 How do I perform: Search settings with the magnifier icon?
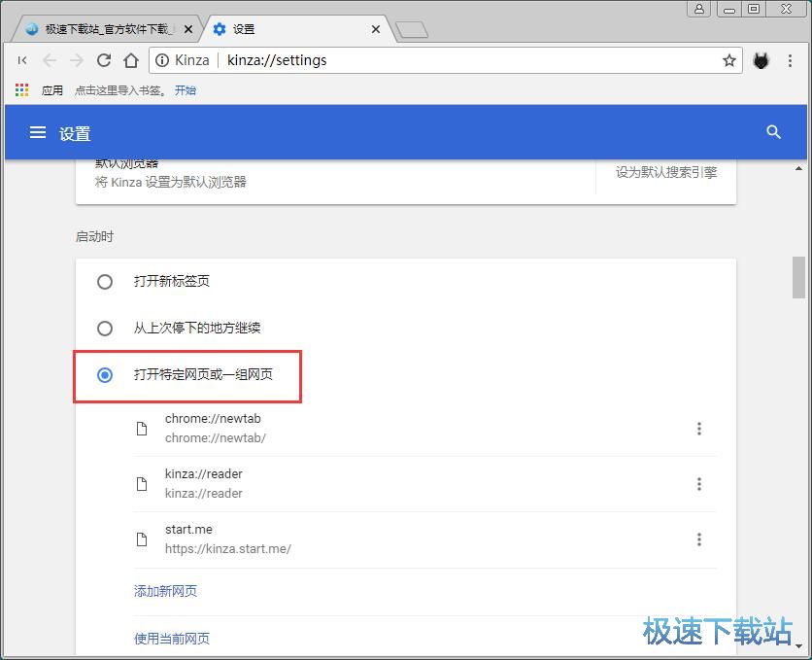(x=774, y=132)
